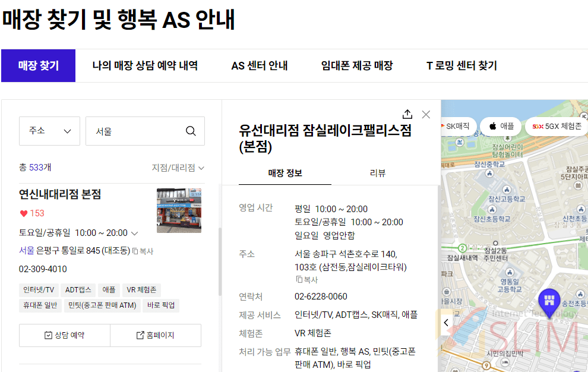Viewport: 588px width, 372px height.
Task: Click the 잠신고등학교 map marker
Action: pos(507,190)
